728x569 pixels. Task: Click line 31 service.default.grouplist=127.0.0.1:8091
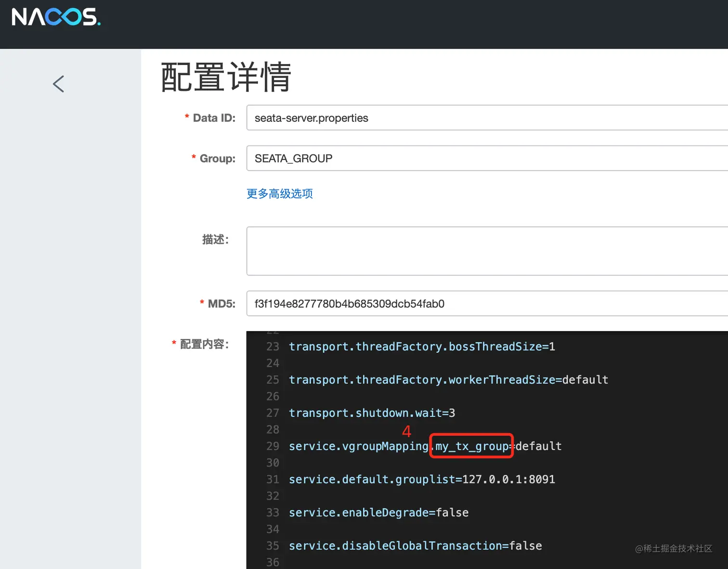(x=422, y=479)
